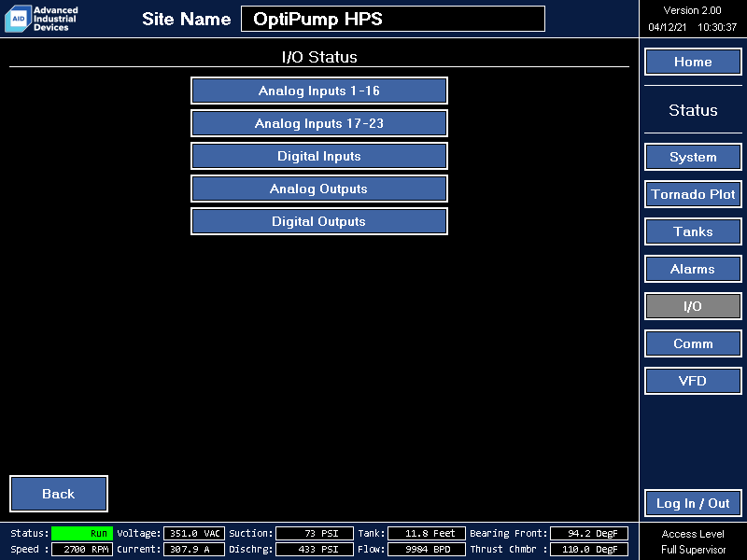Open Analog Inputs 17-23 status
The image size is (747, 560).
pos(318,123)
